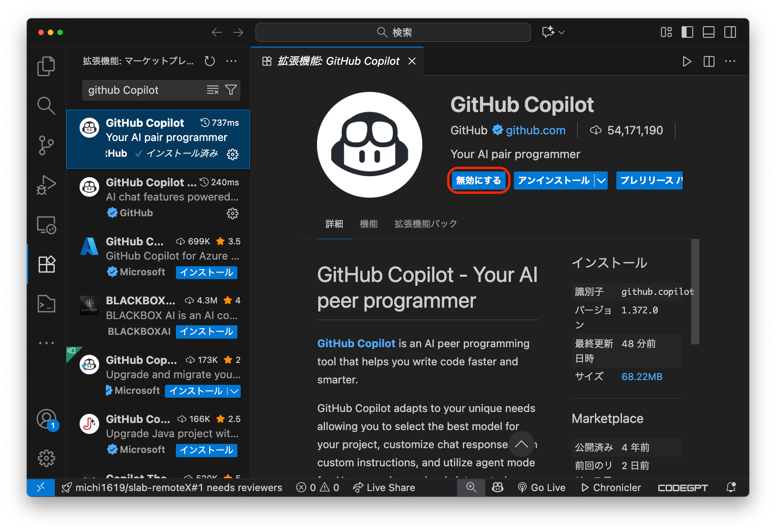Open notifications bell in status bar

point(731,487)
